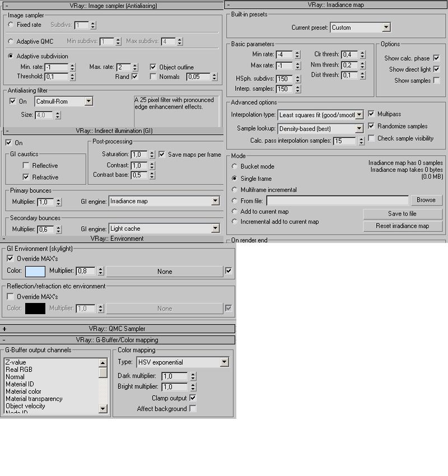This screenshot has height=476, width=448.
Task: Toggle Save maps per frame
Action: pos(162,154)
